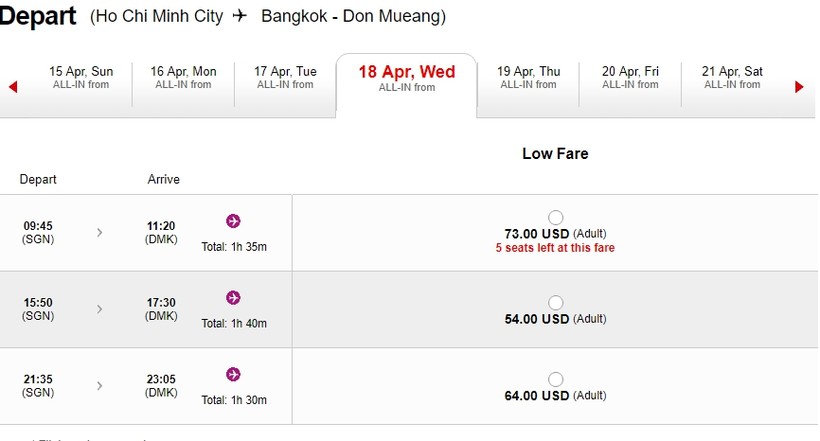Image resolution: width=820 pixels, height=441 pixels.
Task: Open the 17 Apr, Tue date tab
Action: tap(285, 77)
